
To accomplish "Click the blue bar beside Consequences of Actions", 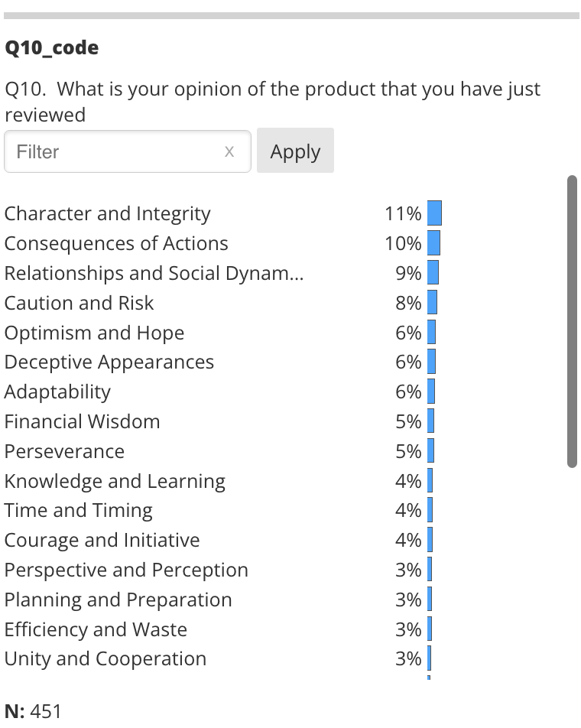I will tap(433, 243).
